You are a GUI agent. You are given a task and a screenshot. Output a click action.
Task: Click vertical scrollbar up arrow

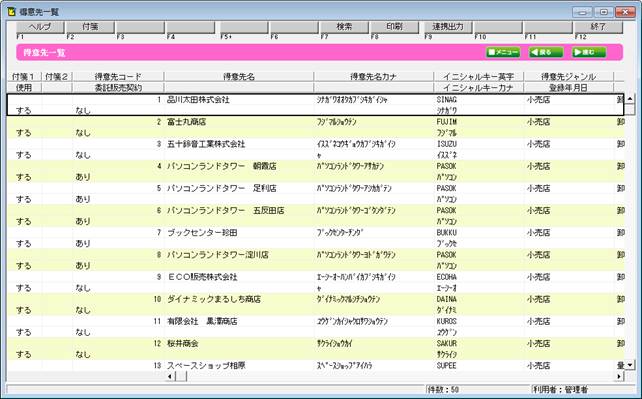pos(630,99)
